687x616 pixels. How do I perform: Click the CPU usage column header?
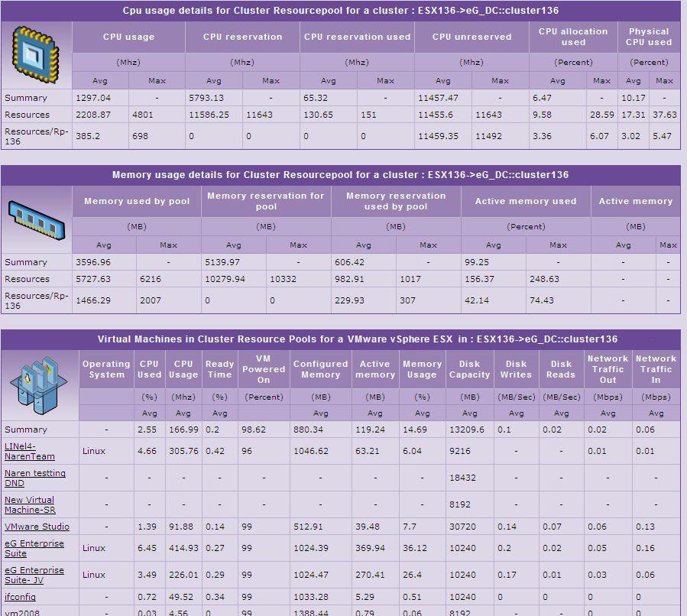pyautogui.click(x=129, y=37)
